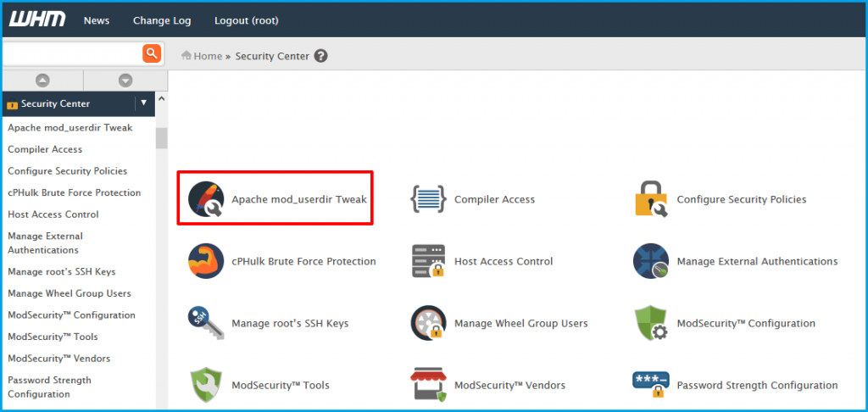This screenshot has width=868, height=412.
Task: Open Configure Security Policies padlock icon
Action: tap(651, 199)
